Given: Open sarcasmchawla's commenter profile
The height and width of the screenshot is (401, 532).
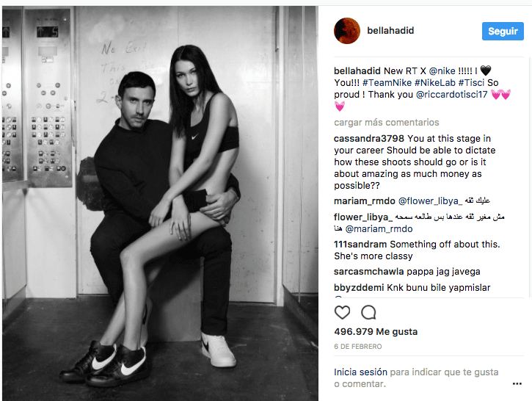Looking at the screenshot, I should point(368,272).
